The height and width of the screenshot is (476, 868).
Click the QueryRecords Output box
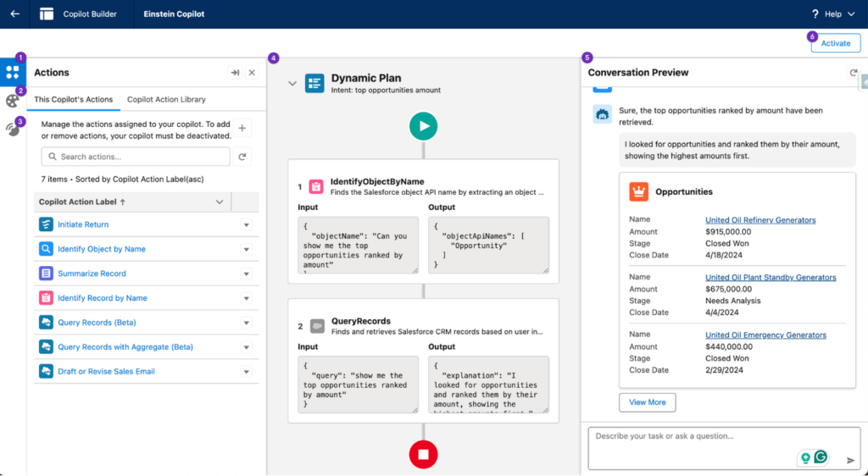[x=489, y=385]
